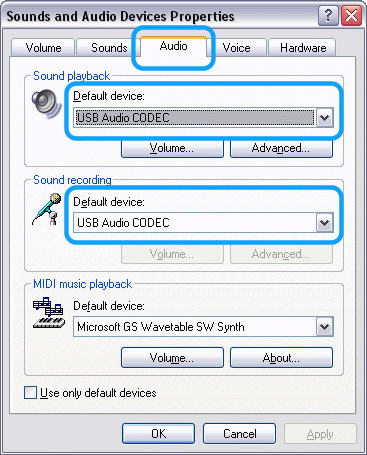Confirm with the OK button
367x455 pixels.
158,434
